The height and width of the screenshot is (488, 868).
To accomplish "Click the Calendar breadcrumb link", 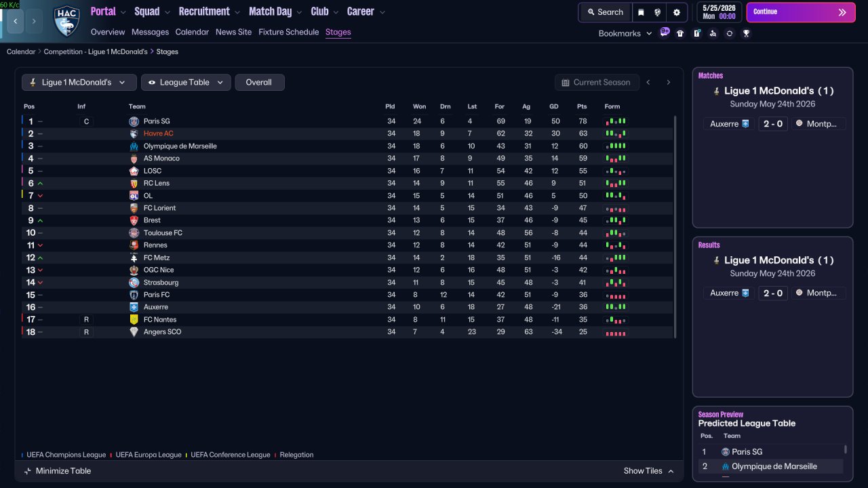I will pyautogui.click(x=21, y=52).
